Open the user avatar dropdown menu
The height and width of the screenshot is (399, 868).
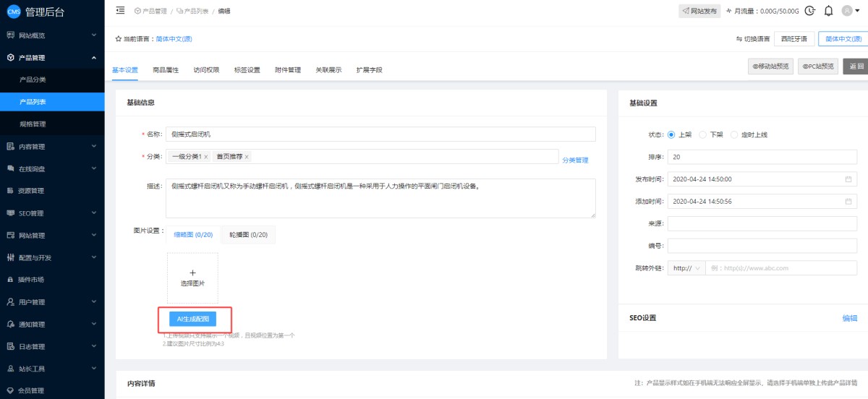click(851, 11)
